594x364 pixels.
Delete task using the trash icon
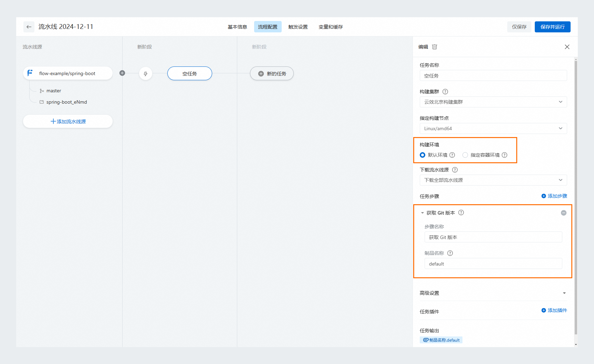click(x=435, y=47)
